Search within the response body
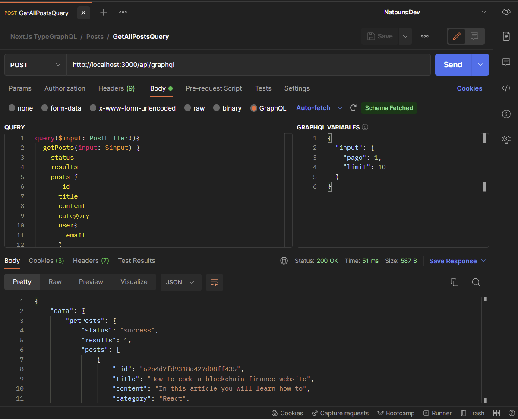Screen dimensions: 518x420 point(476,282)
